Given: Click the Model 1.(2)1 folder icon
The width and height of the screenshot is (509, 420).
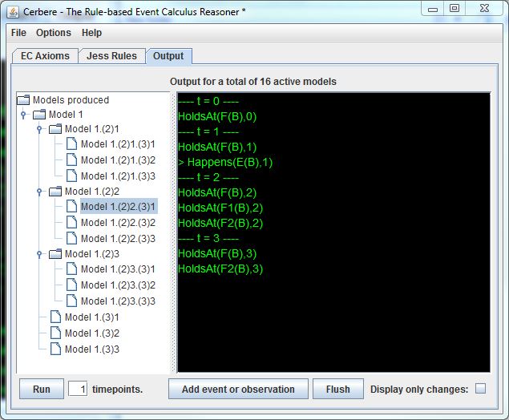Looking at the screenshot, I should (x=55, y=129).
